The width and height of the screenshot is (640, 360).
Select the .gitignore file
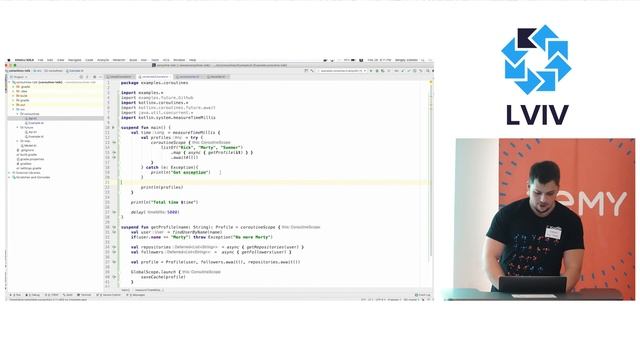pos(25,150)
